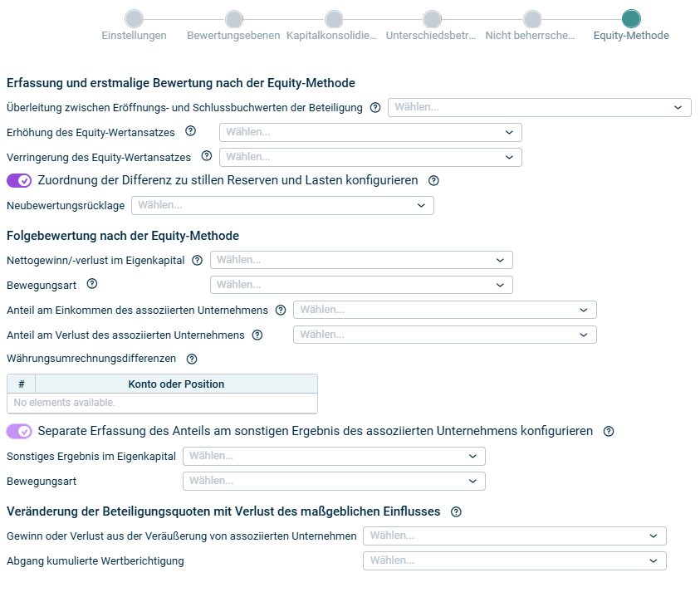Jump to the Unterschiedsbetrag wizard step
The image size is (700, 592).
point(432,20)
